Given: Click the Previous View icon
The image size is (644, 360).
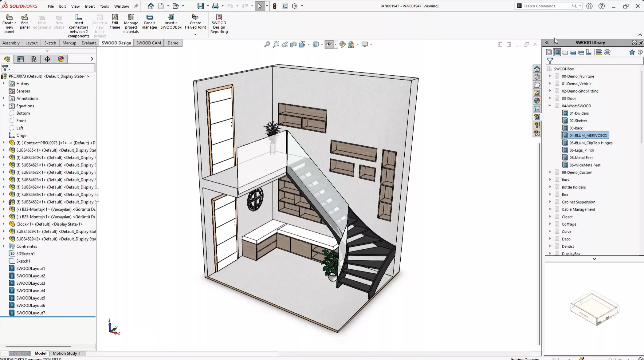Looking at the screenshot, I should point(285,44).
